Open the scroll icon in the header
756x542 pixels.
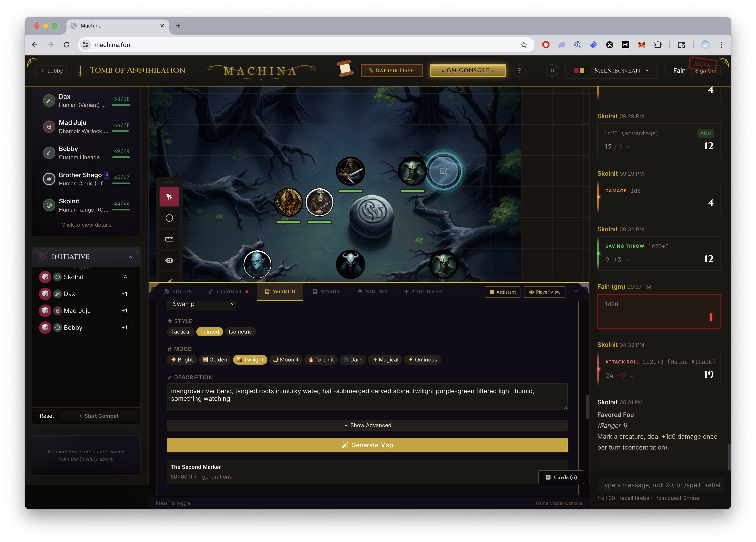[x=345, y=69]
